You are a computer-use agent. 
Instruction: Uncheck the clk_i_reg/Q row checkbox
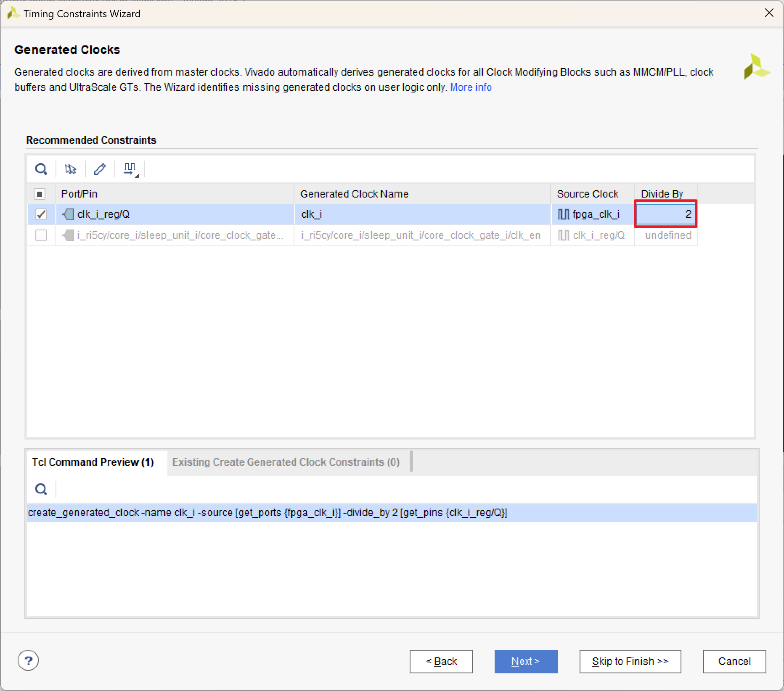click(41, 214)
